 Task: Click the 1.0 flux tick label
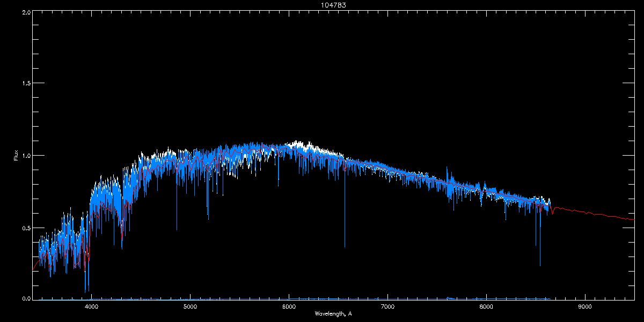click(26, 156)
